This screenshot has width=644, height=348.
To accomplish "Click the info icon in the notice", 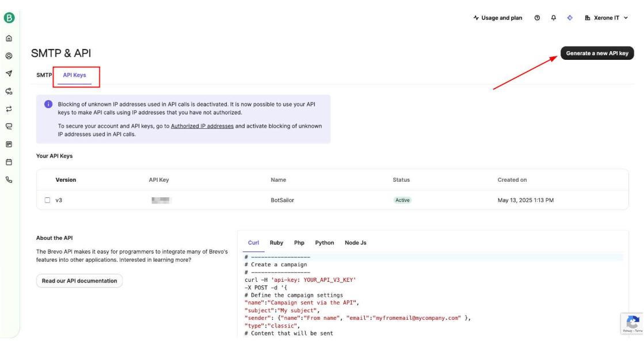I will [48, 104].
